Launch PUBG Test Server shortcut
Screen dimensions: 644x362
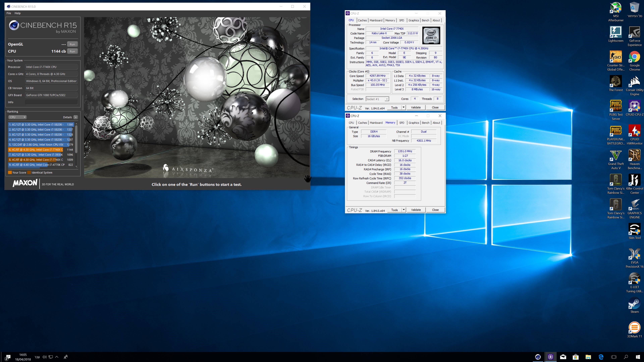(x=615, y=110)
